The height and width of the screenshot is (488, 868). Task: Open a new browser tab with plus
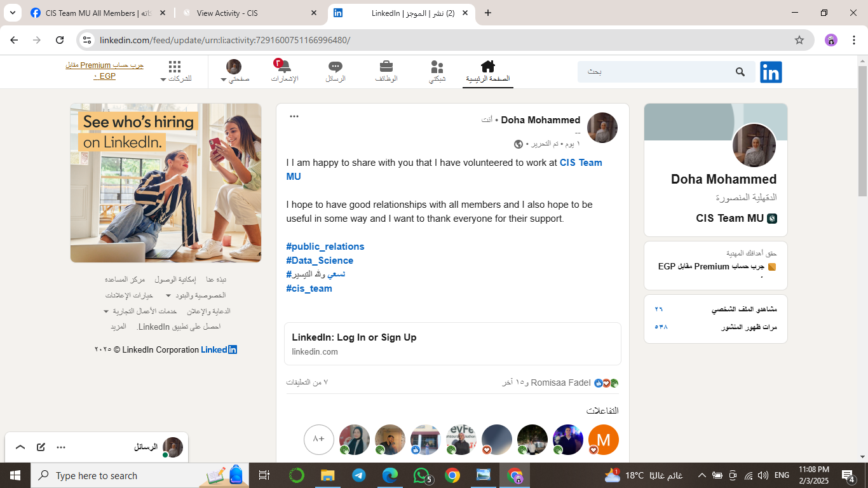[x=488, y=13]
